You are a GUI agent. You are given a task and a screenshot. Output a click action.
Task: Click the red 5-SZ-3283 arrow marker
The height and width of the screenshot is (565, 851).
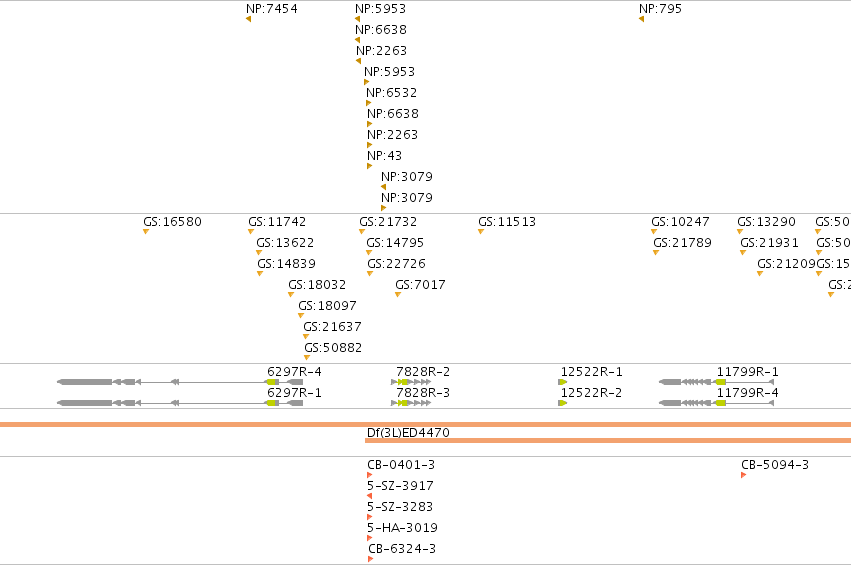[x=370, y=517]
